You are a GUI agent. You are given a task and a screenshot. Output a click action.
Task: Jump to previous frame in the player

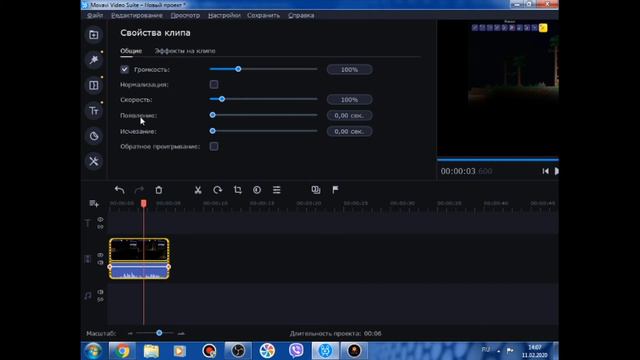point(545,171)
